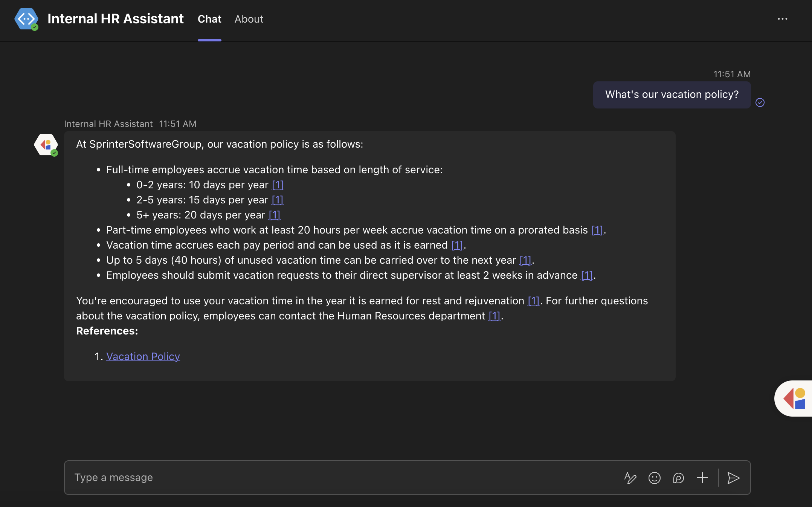
Task: Open citation [1] in the carryover bullet
Action: [x=524, y=260]
